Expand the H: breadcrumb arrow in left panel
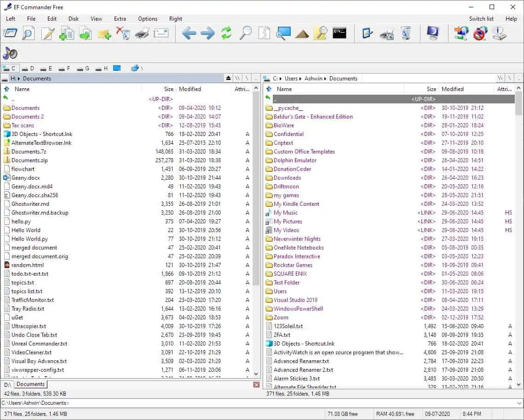 (19, 79)
